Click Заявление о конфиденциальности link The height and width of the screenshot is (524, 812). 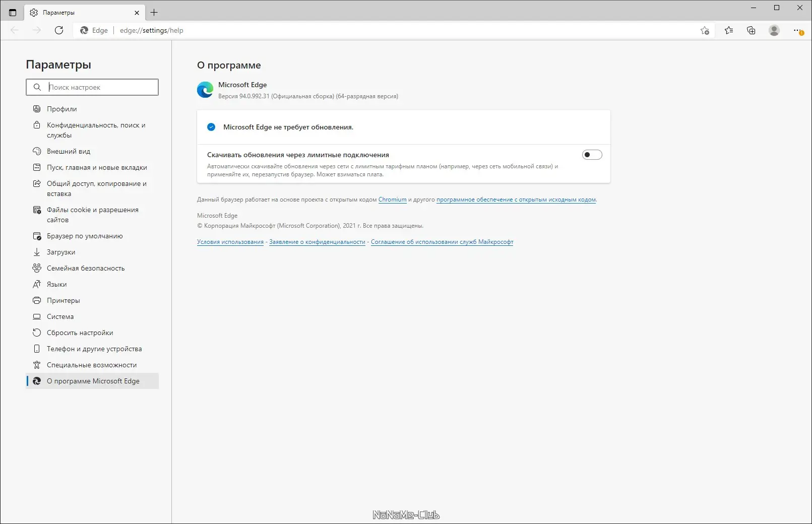tap(317, 242)
